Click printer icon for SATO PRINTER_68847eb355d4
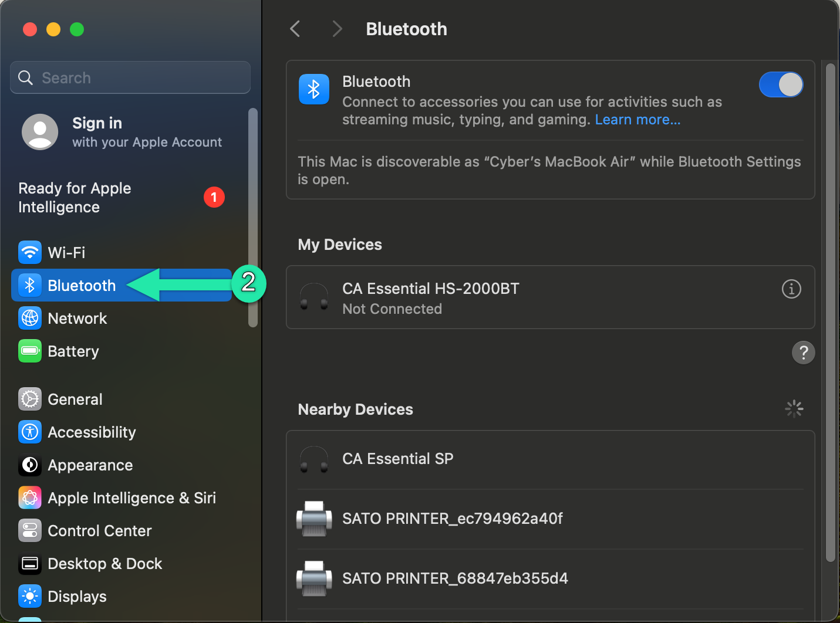840x623 pixels. click(x=314, y=578)
